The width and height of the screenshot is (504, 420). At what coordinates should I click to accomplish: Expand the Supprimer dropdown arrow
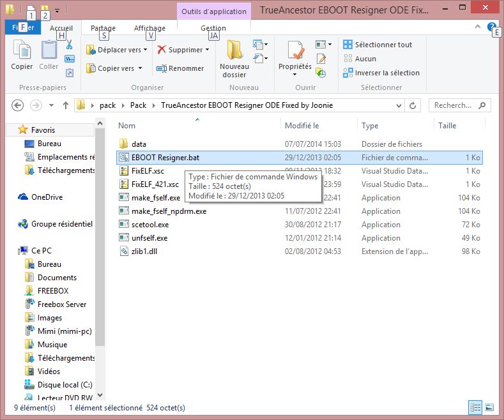[x=208, y=50]
